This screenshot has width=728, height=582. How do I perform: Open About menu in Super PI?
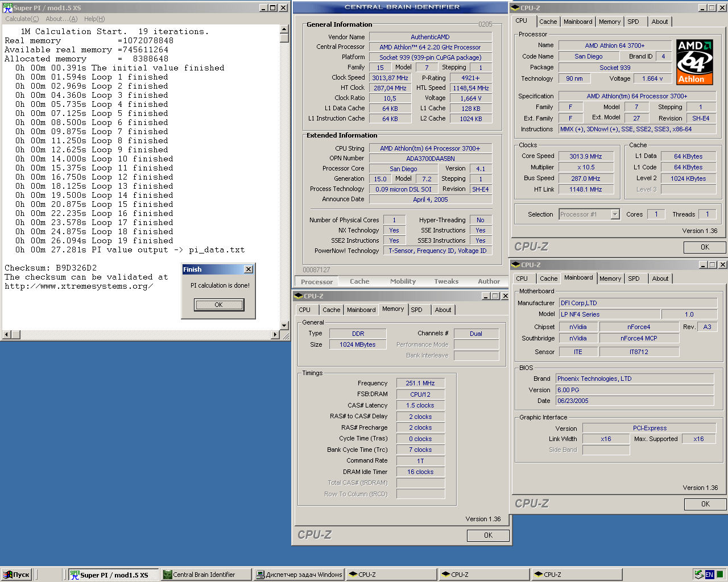pyautogui.click(x=61, y=19)
